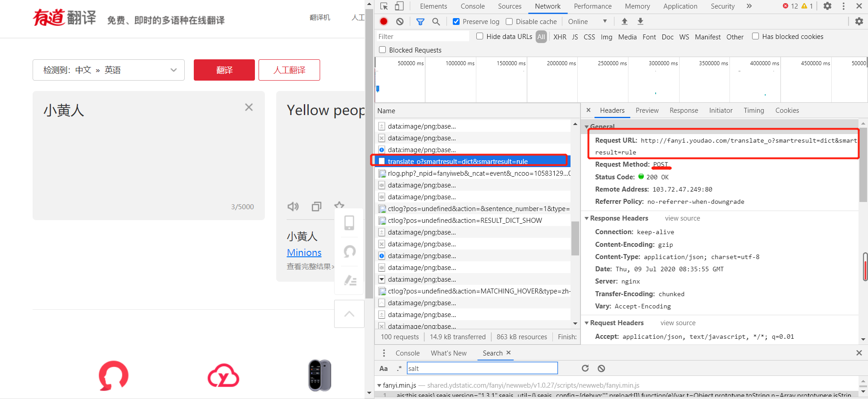868x399 pixels.
Task: Open the Sources panel tab
Action: click(510, 6)
